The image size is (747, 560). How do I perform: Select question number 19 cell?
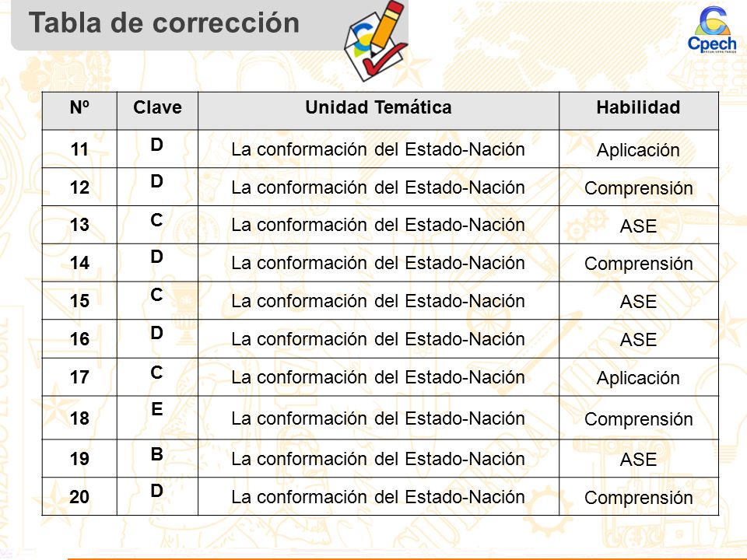pos(79,459)
